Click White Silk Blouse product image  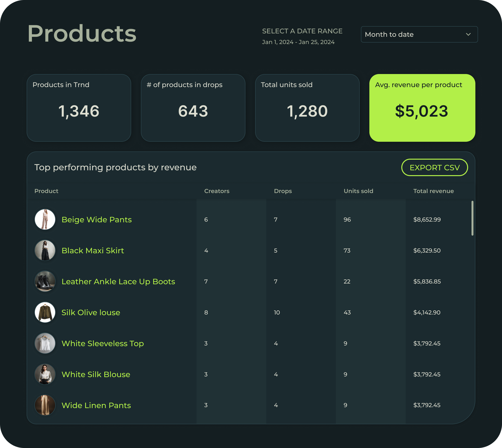tap(45, 374)
